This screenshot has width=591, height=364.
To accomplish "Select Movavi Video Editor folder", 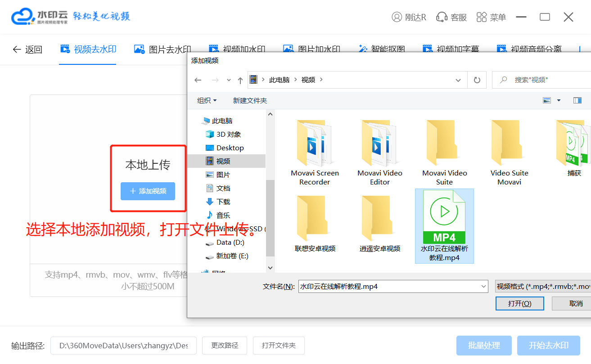I will (380, 153).
